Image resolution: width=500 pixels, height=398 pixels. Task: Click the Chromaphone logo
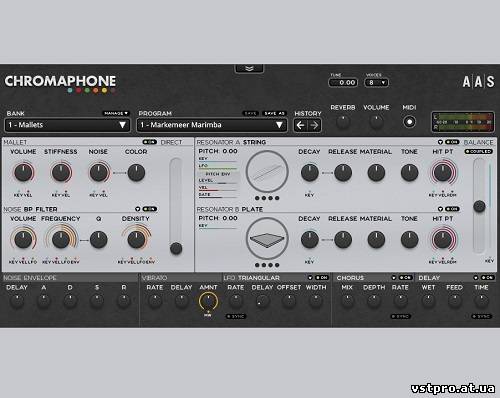coord(60,81)
